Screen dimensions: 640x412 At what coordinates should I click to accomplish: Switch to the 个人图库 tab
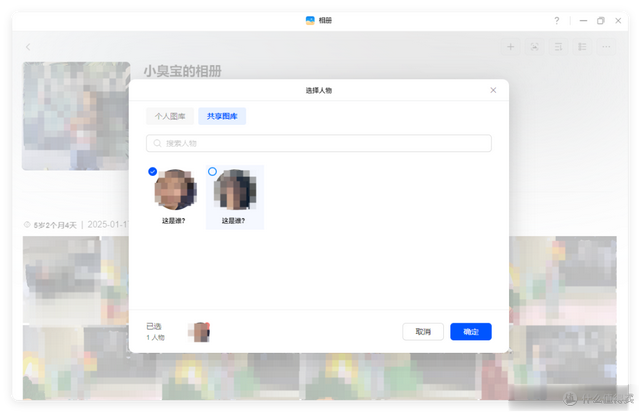click(x=170, y=116)
